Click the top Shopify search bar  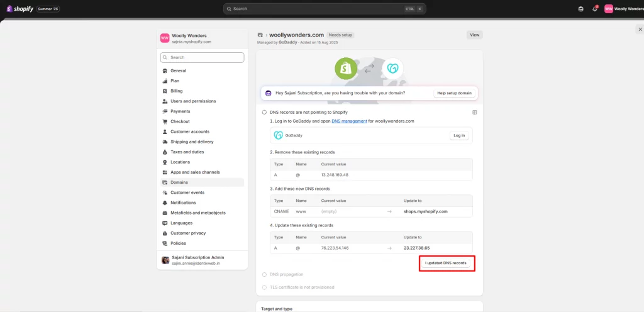pyautogui.click(x=325, y=9)
